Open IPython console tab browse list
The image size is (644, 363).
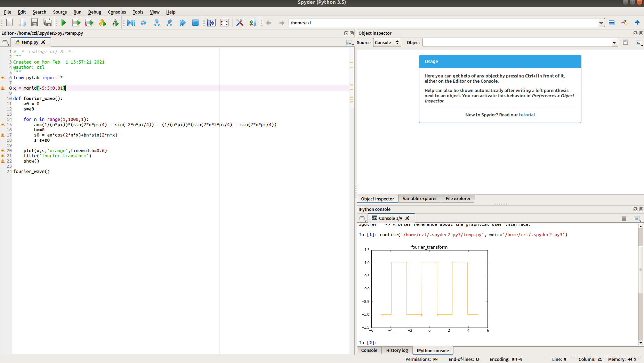click(x=362, y=218)
